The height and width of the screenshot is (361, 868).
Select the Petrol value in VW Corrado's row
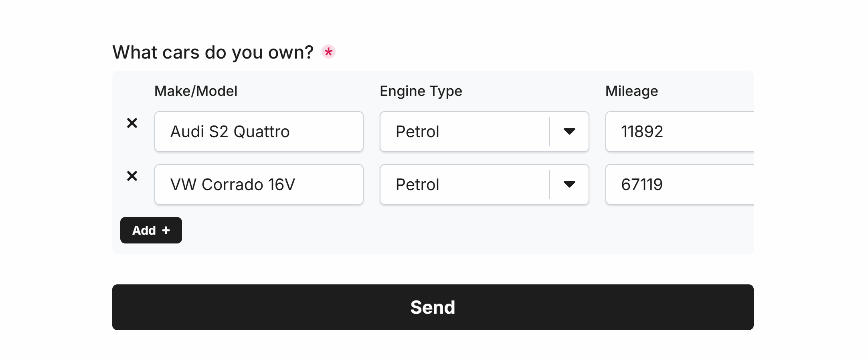pos(417,185)
